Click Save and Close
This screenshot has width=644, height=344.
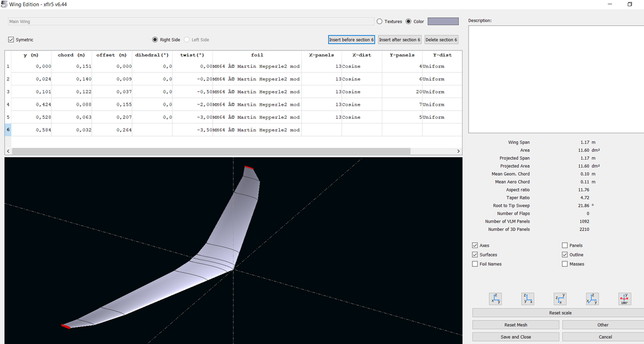pyautogui.click(x=515, y=336)
